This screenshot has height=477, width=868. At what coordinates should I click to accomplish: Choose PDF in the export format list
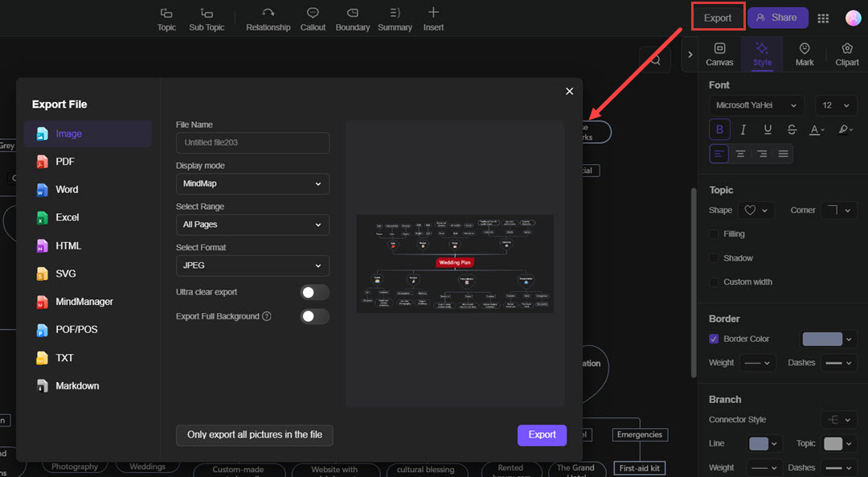[65, 162]
